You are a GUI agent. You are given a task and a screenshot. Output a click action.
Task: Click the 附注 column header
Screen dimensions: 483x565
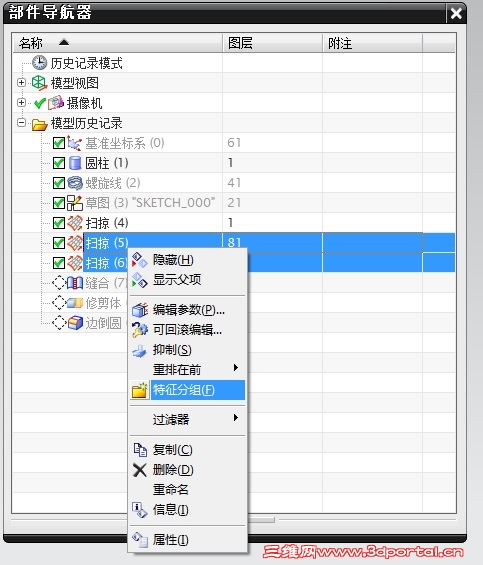[x=372, y=43]
